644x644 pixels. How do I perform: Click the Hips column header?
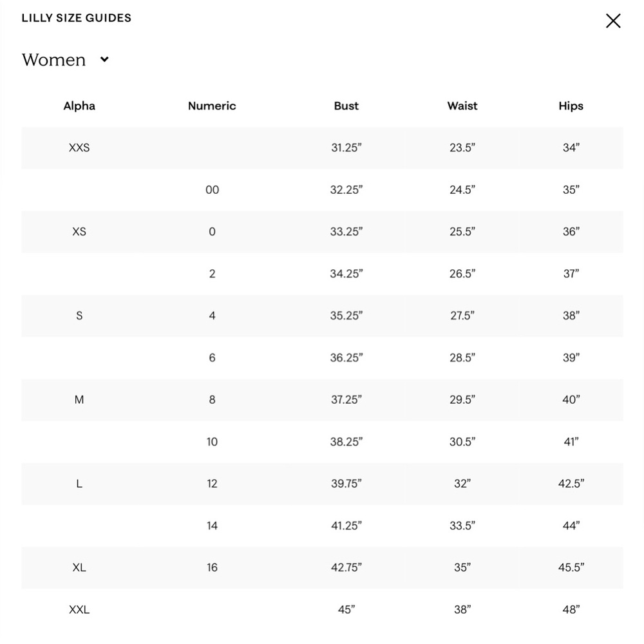click(571, 106)
